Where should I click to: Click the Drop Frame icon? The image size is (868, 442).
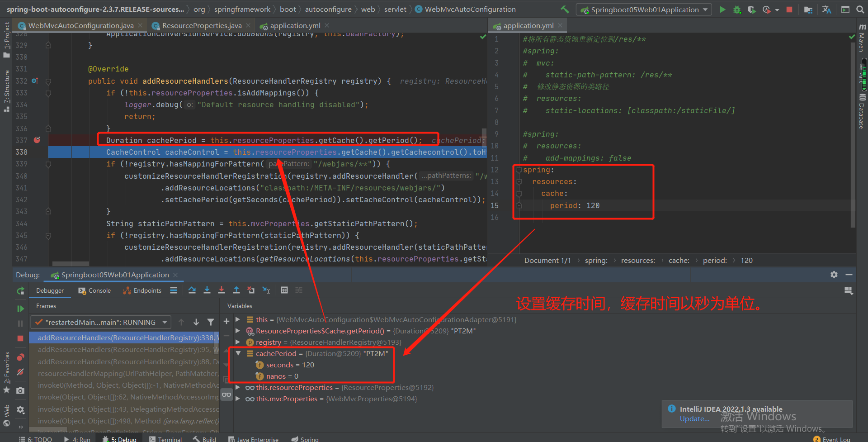[x=251, y=290]
